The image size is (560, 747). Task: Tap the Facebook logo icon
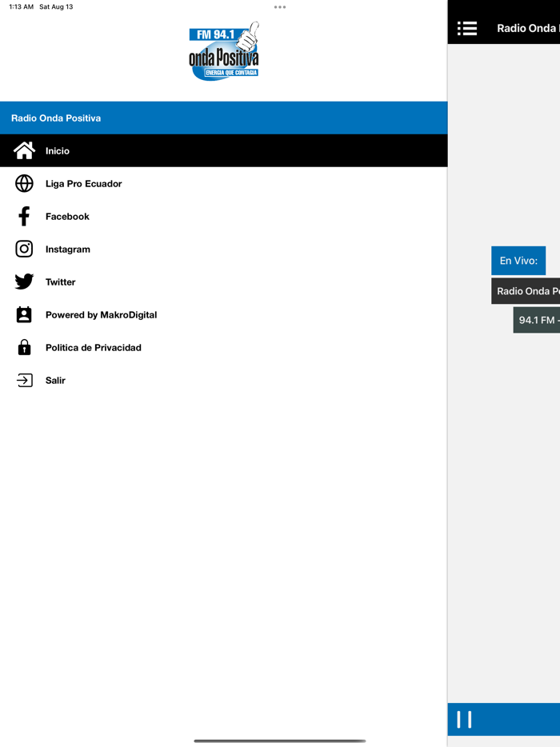click(24, 216)
